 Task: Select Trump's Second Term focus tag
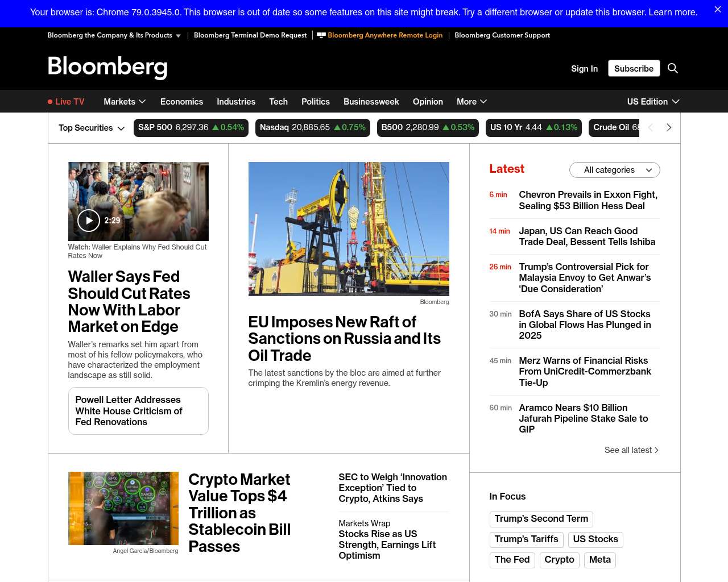(x=541, y=519)
